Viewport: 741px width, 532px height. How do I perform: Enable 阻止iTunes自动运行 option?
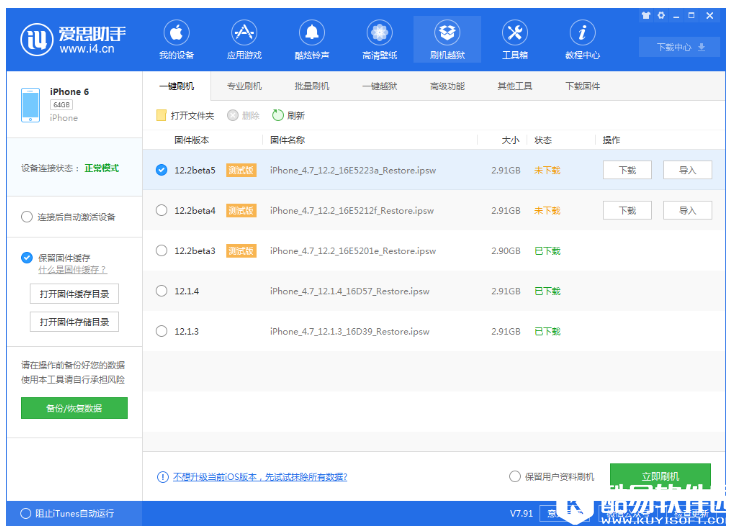[x=26, y=514]
